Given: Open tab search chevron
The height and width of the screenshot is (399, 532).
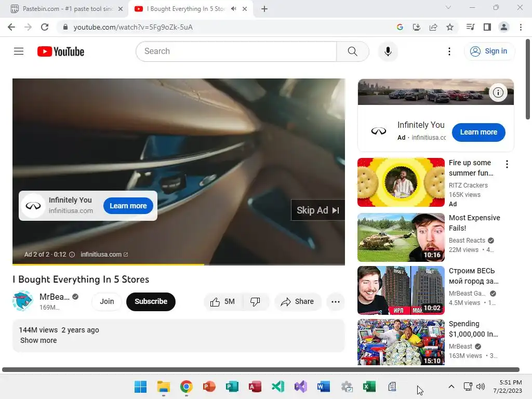Looking at the screenshot, I should pyautogui.click(x=448, y=7).
